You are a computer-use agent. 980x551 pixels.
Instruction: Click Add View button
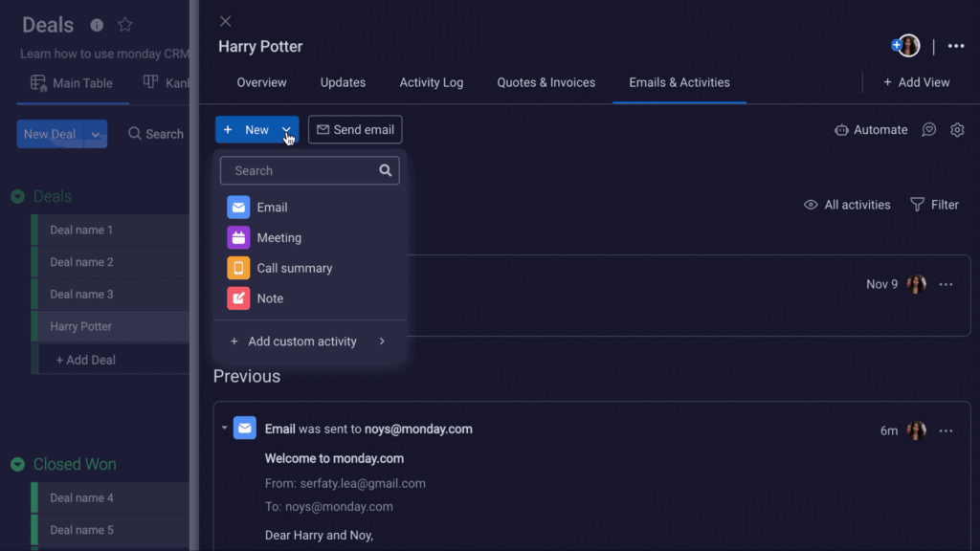(916, 82)
